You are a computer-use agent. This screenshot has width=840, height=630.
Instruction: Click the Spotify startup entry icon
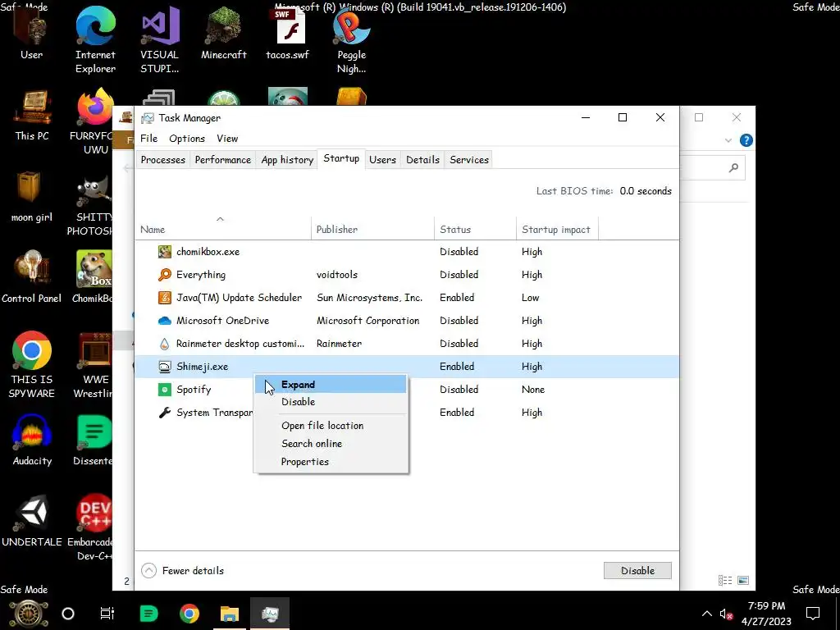coord(164,390)
